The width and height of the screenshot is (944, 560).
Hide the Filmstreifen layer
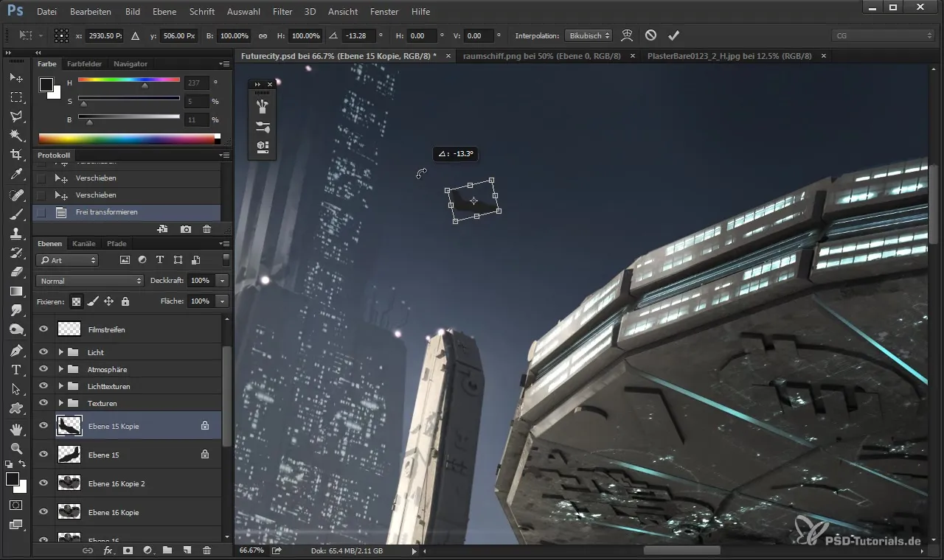pyautogui.click(x=44, y=329)
